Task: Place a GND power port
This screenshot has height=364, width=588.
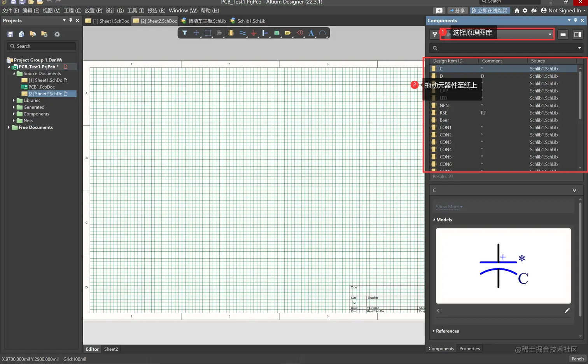Action: 254,33
